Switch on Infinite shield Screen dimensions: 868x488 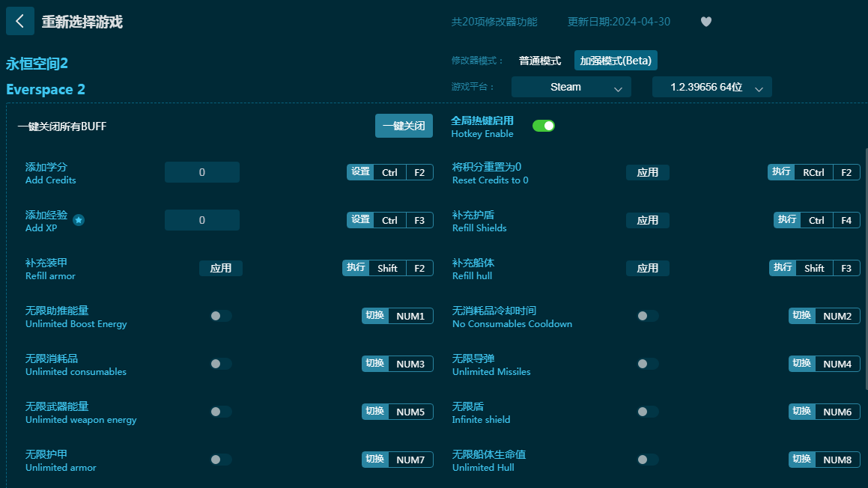pos(647,412)
